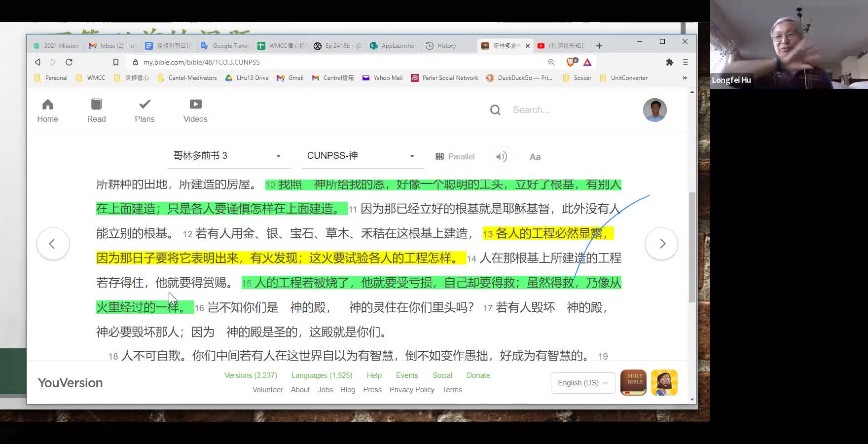This screenshot has height=444, width=868.
Task: Open font settings Aa icon
Action: click(x=535, y=157)
